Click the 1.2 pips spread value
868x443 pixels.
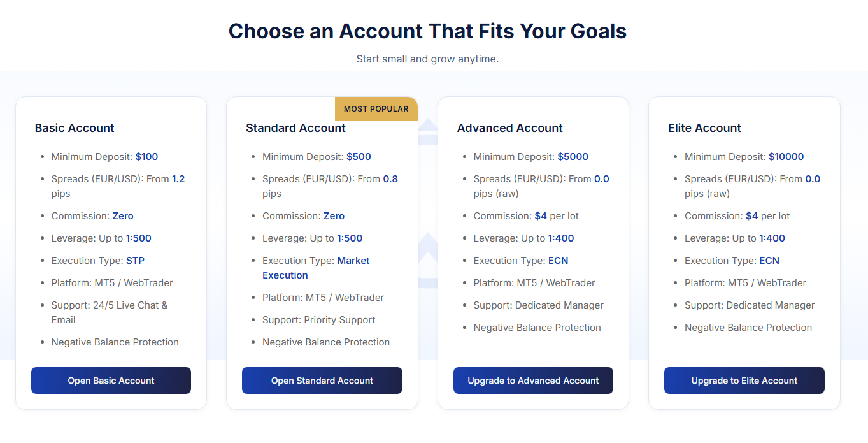click(x=178, y=179)
